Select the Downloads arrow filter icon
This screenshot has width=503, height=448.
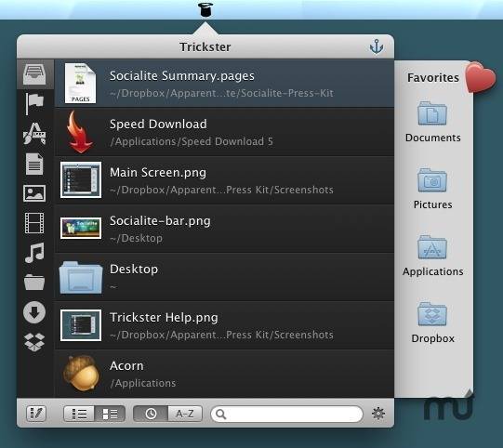click(x=34, y=312)
